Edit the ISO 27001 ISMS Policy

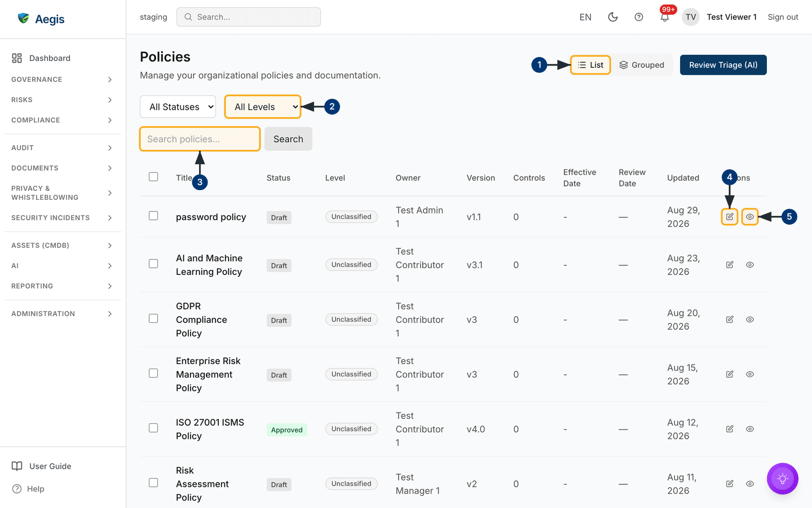point(730,429)
